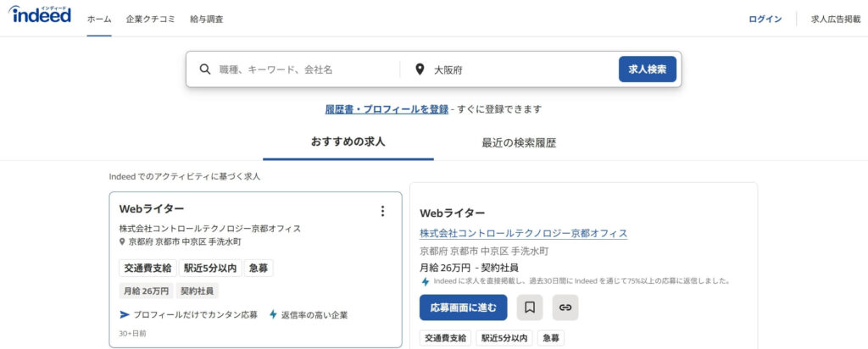868x349 pixels.
Task: Click 駅近5分以内 tag in job details pane
Action: tap(504, 338)
